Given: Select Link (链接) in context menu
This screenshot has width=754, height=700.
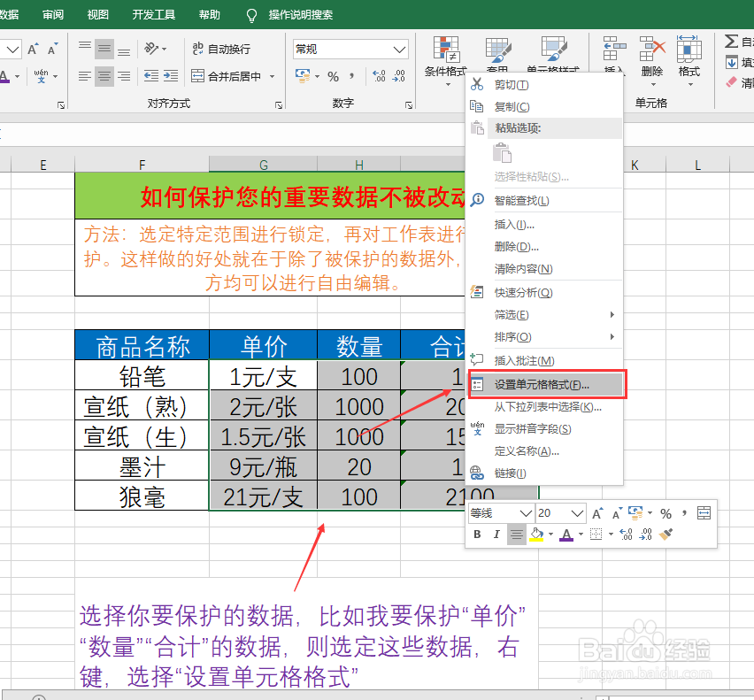Looking at the screenshot, I should 544,473.
